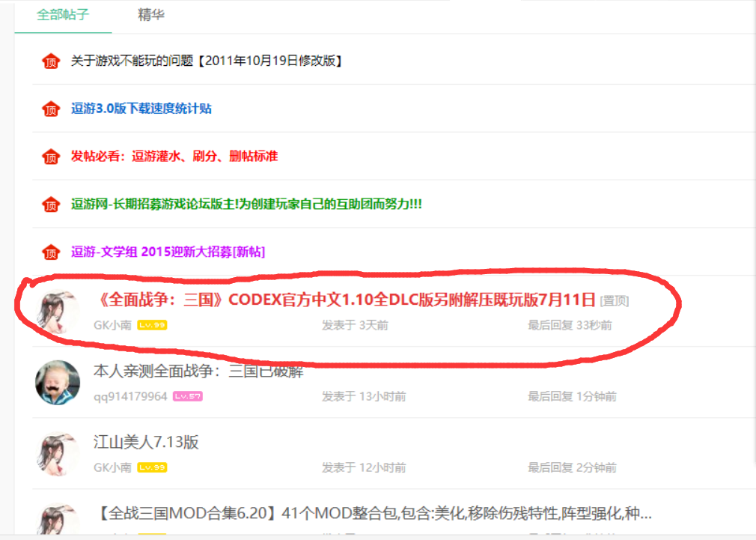Click the baby avatar of qq914179964
756x540 pixels.
pyautogui.click(x=58, y=383)
